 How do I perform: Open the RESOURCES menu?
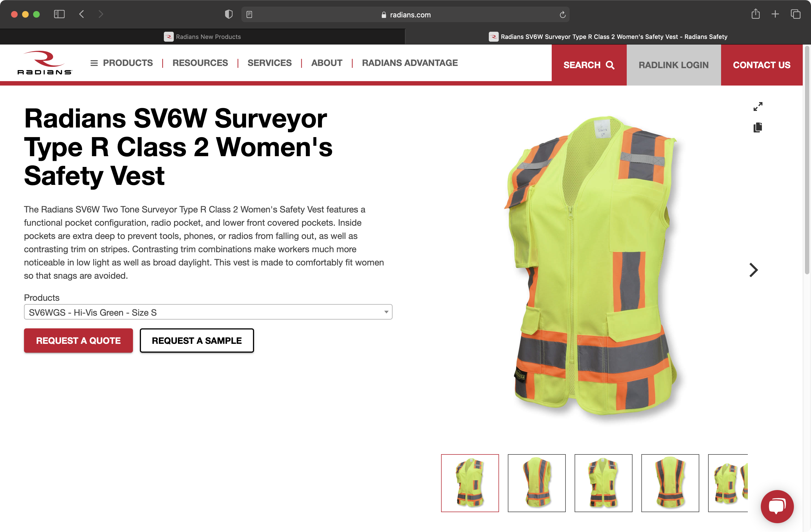[x=200, y=63]
